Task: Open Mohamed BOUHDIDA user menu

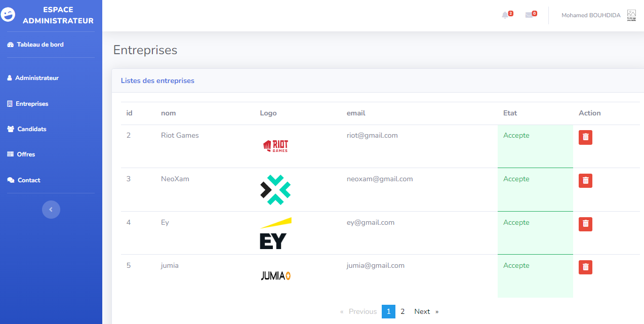Action: point(590,15)
